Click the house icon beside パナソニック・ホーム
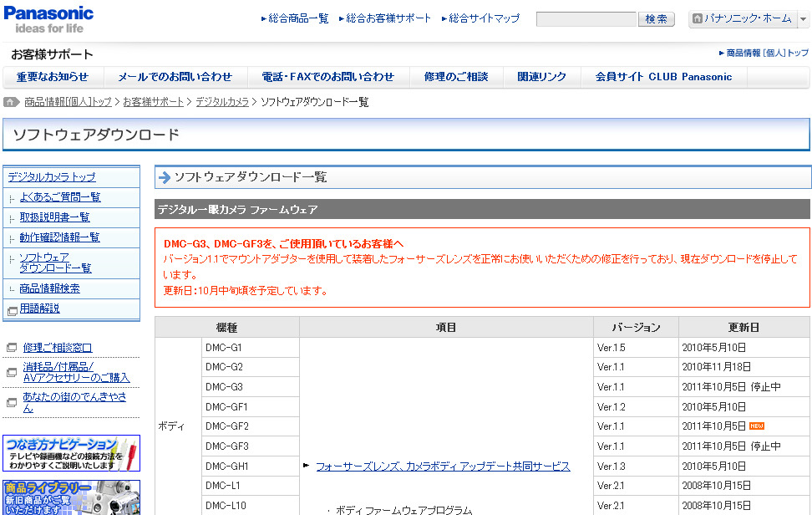Image resolution: width=812 pixels, height=515 pixels. [x=698, y=18]
